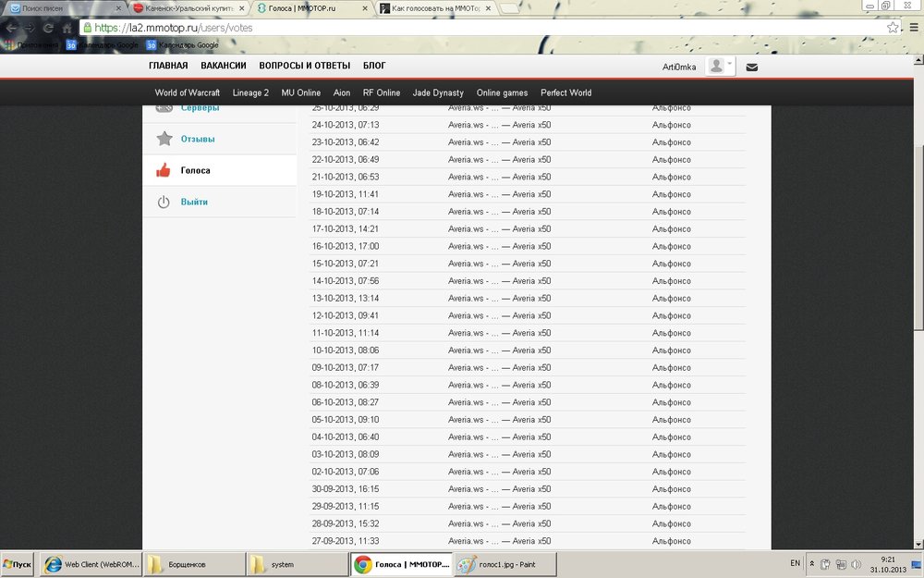Click the page vertical scrollbar
Screen dimensions: 924x578
(918, 231)
